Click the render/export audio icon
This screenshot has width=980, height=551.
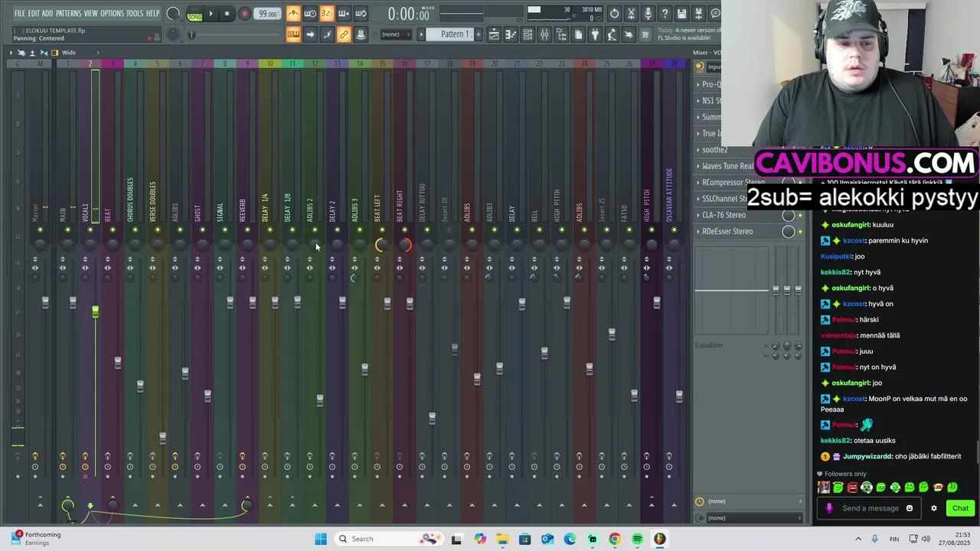[698, 14]
